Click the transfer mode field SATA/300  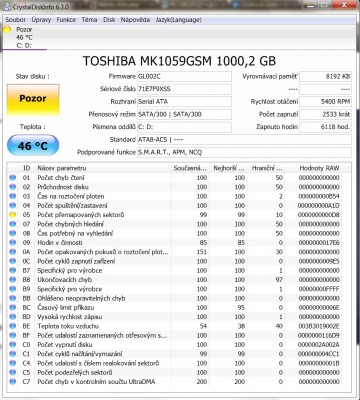pos(184,114)
